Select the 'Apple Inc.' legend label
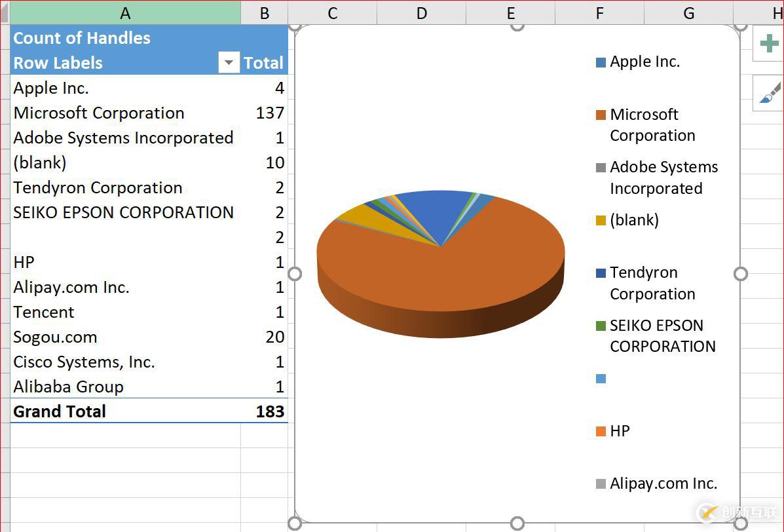Viewport: 784px width, 532px height. pos(645,62)
